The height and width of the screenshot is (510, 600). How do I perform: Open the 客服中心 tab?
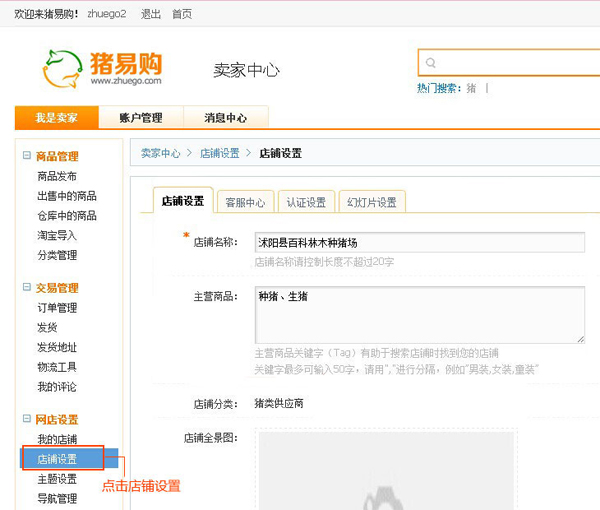[x=245, y=202]
